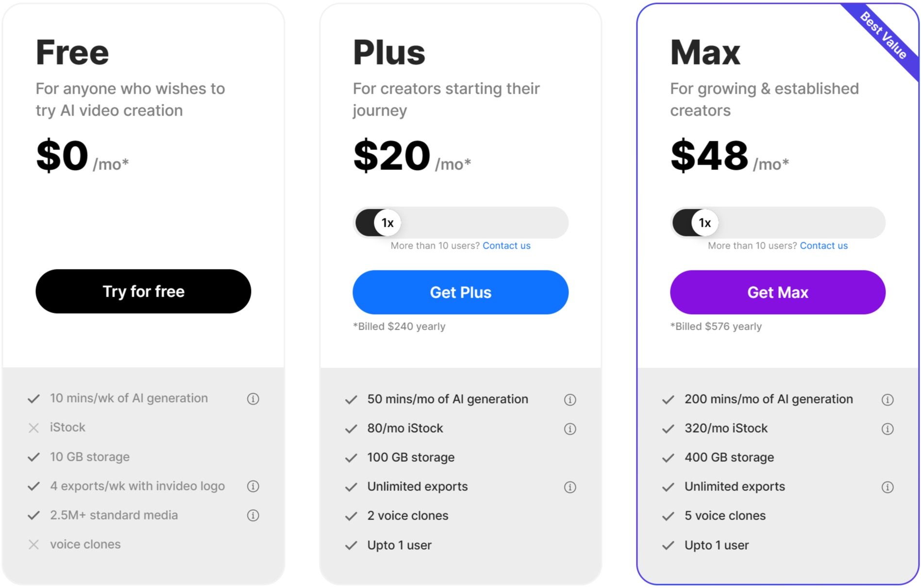Open info icon for 200 mins/mo AI generation
The image size is (921, 588).
888,400
